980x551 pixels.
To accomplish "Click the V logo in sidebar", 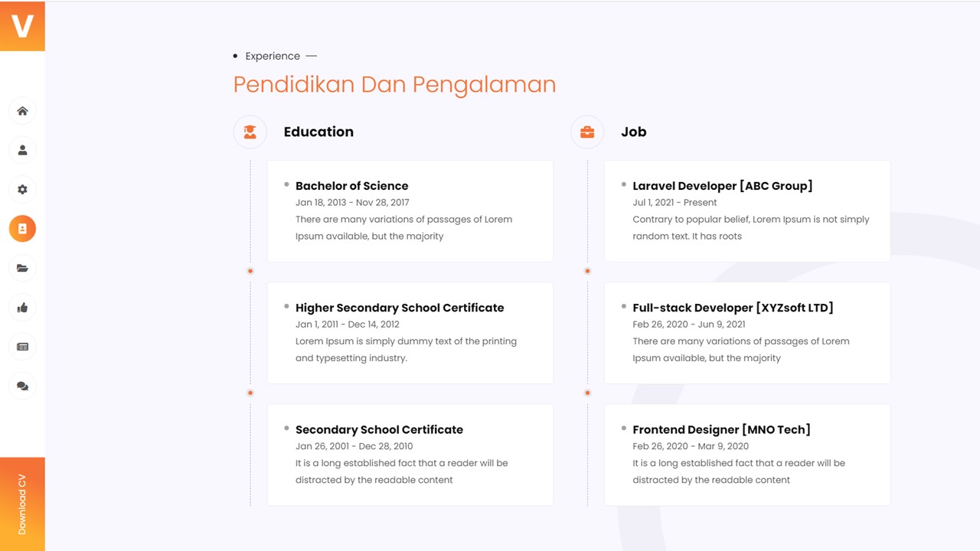I will [22, 26].
